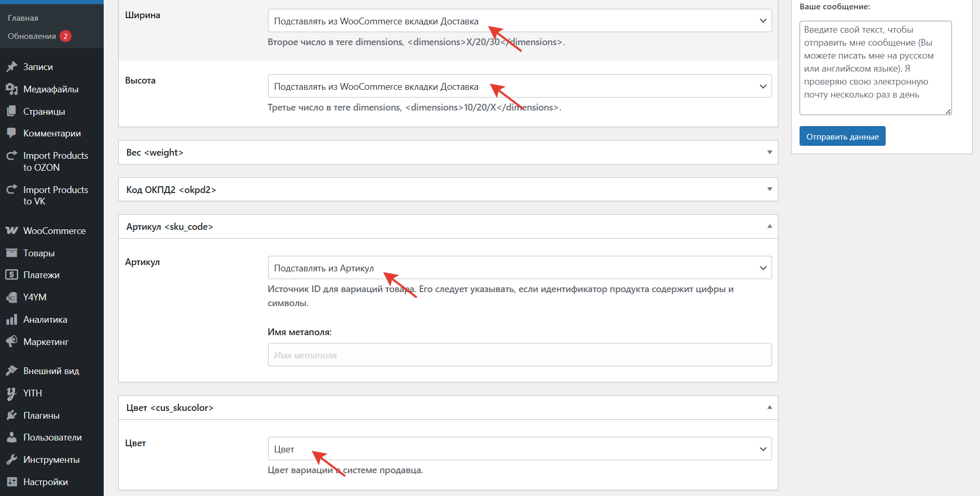Click the Комментарии speech bubble icon
Viewport: 980px width, 496px height.
(x=11, y=133)
